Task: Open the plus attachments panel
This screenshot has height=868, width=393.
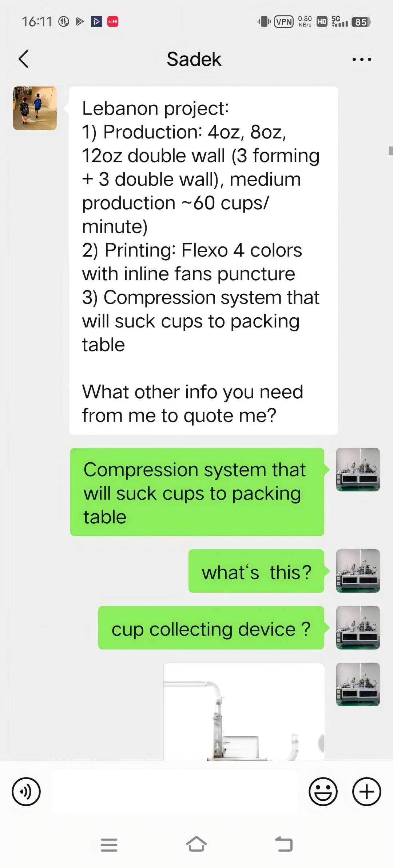Action: pyautogui.click(x=367, y=791)
